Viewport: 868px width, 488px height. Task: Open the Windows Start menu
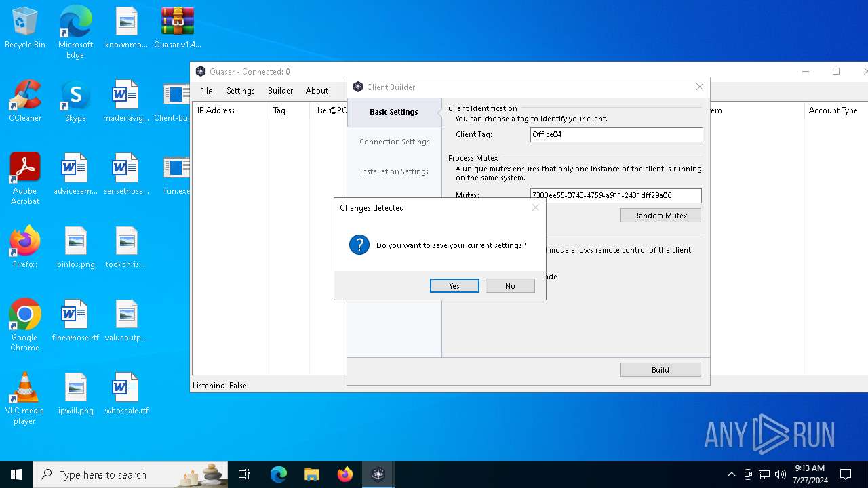click(16, 474)
